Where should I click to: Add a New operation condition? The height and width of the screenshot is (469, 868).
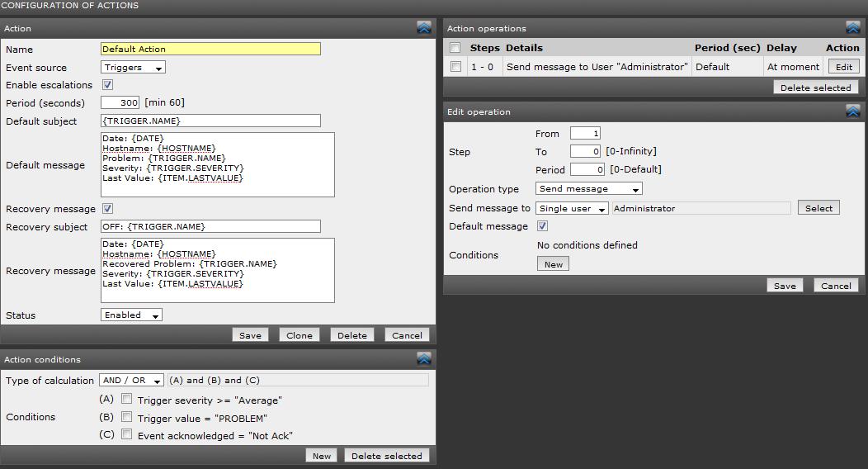click(553, 264)
